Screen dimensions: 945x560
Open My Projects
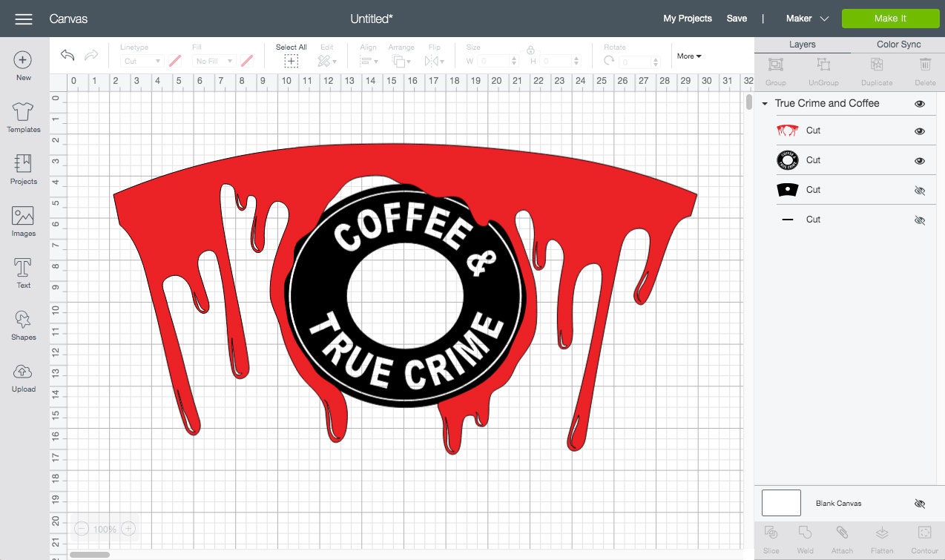click(x=687, y=18)
